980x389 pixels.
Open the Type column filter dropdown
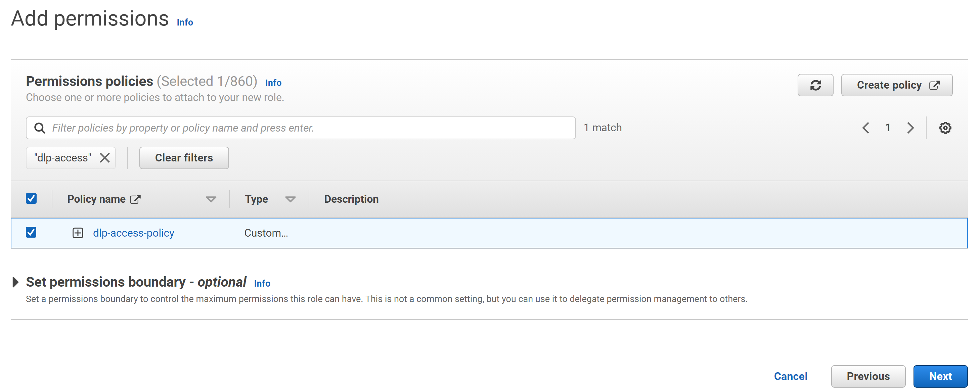(290, 199)
